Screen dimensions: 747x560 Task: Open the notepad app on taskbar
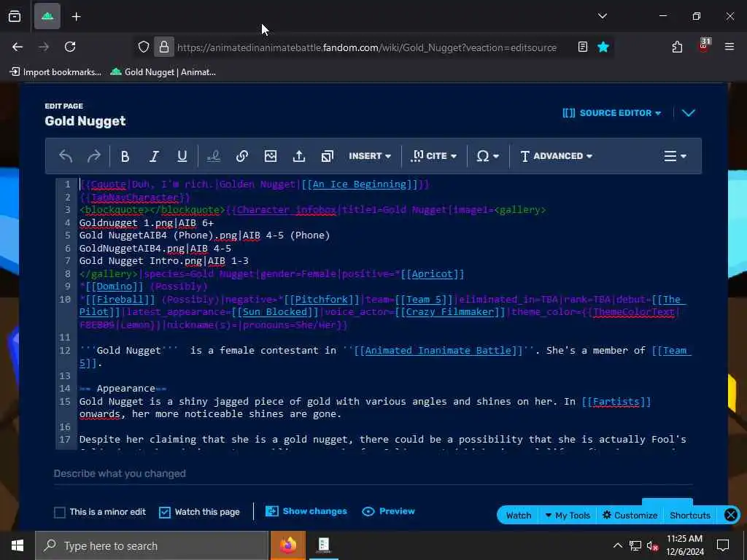pos(324,545)
